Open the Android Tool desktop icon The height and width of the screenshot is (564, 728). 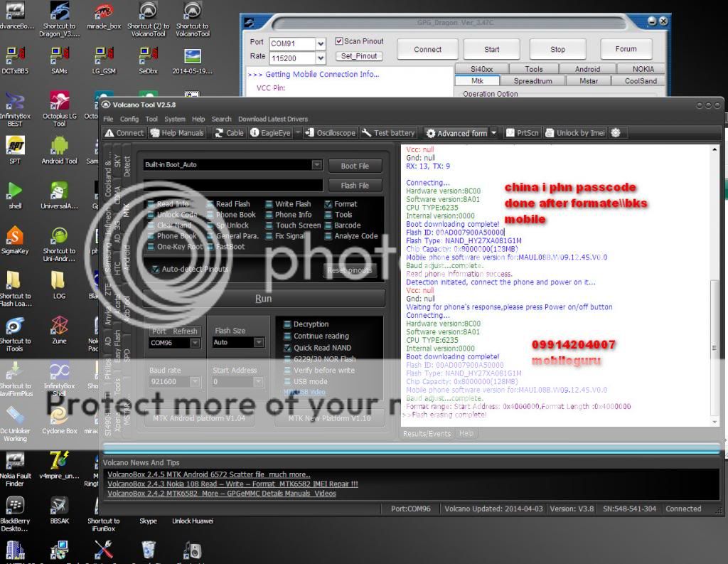(x=60, y=150)
